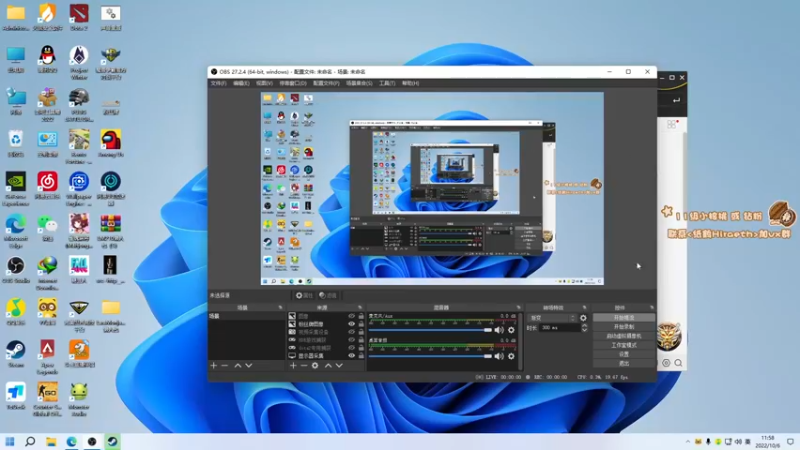Open settings gear for the Desktop Audio channel
This screenshot has width=800, height=450.
[x=511, y=356]
